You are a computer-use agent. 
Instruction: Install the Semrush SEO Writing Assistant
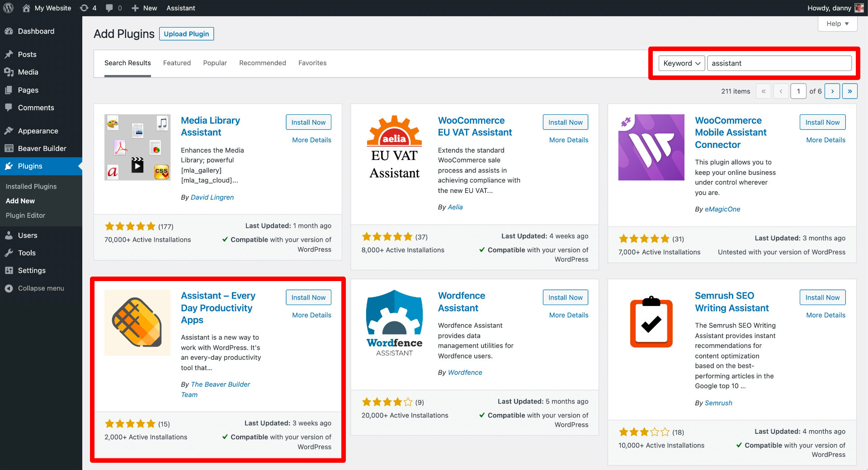(x=822, y=297)
